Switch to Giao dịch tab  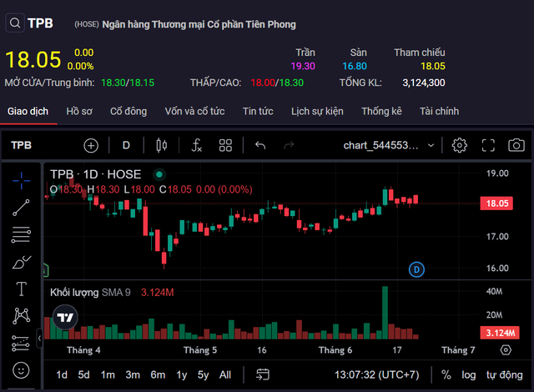(x=28, y=111)
